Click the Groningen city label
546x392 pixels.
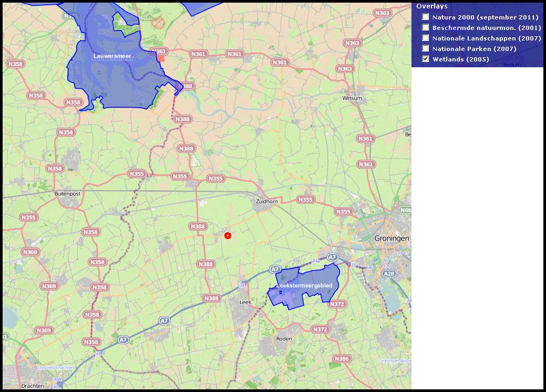(x=392, y=238)
